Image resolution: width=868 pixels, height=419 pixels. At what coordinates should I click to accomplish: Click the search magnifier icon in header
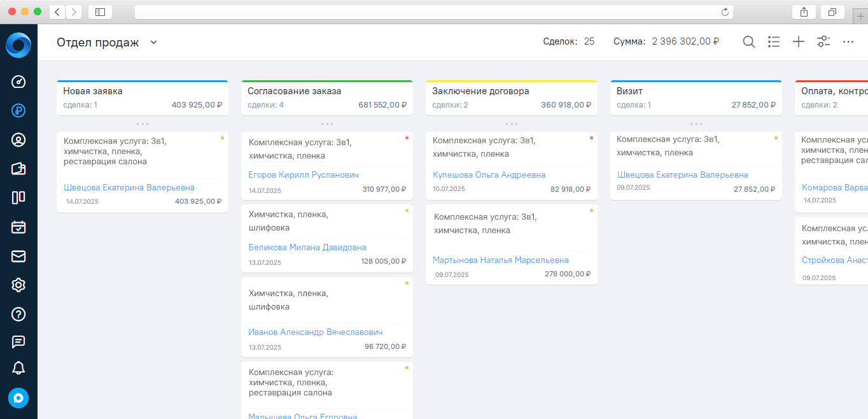click(x=749, y=42)
